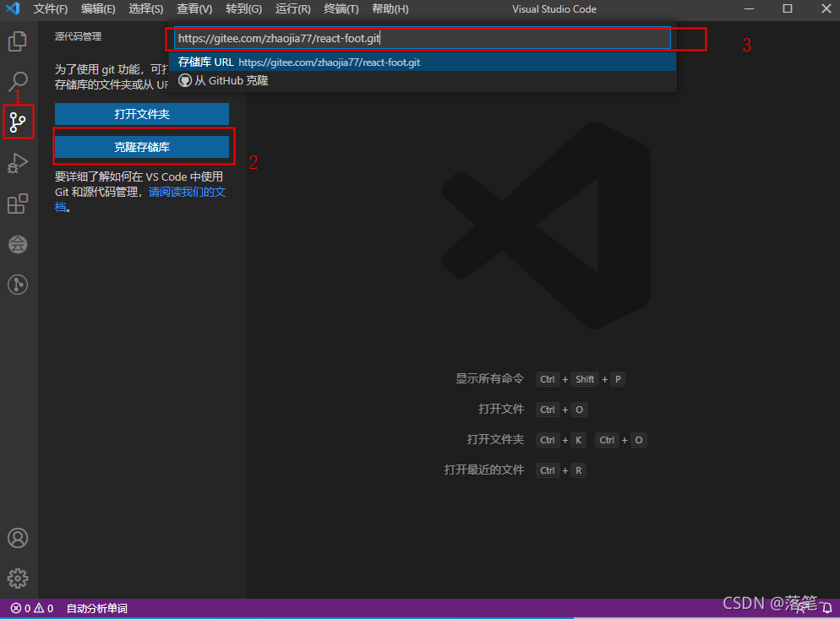Open the Search view icon

coord(18,81)
